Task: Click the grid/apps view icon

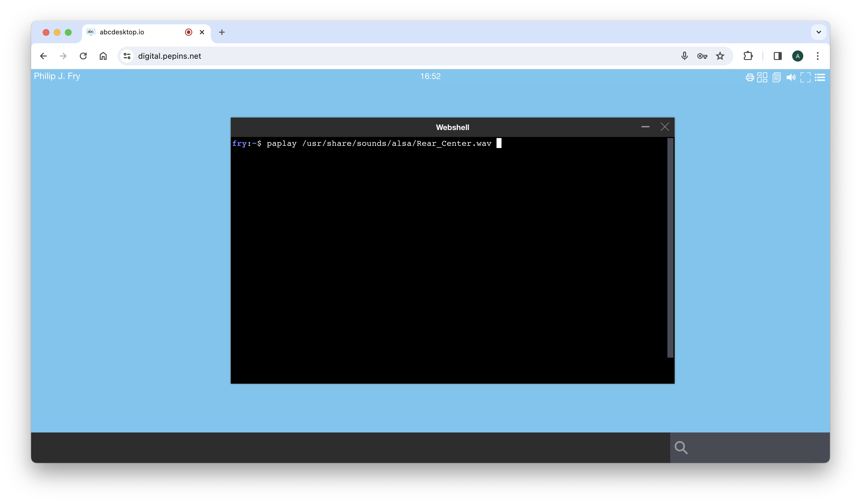Action: (x=762, y=77)
